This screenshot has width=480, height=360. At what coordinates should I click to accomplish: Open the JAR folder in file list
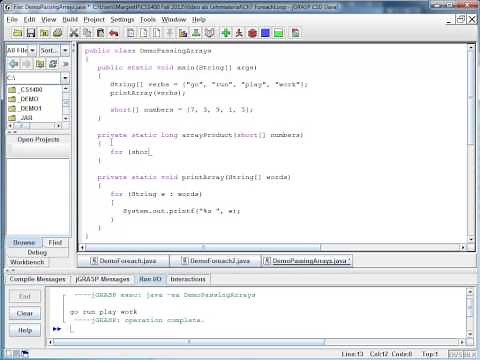pyautogui.click(x=21, y=118)
